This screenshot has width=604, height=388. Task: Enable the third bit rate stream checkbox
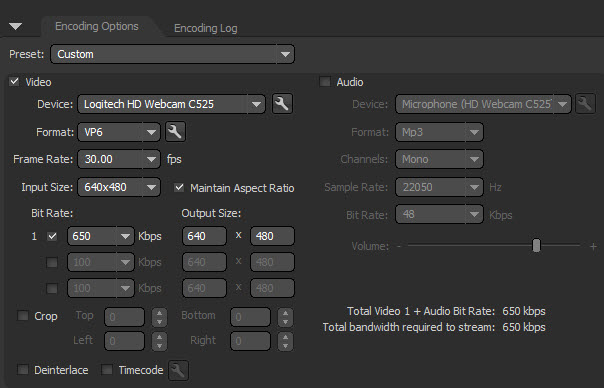(52, 288)
